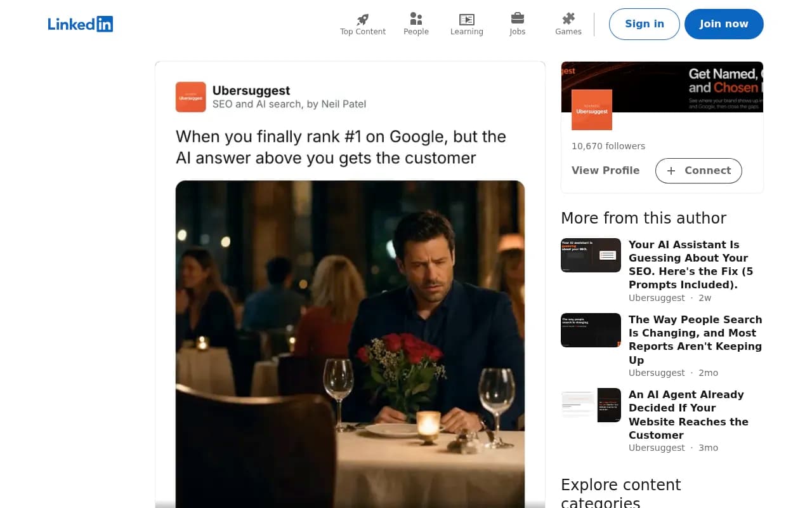Image resolution: width=812 pixels, height=508 pixels.
Task: Click 'Ubersuggest · 2mo' byline
Action: click(674, 373)
